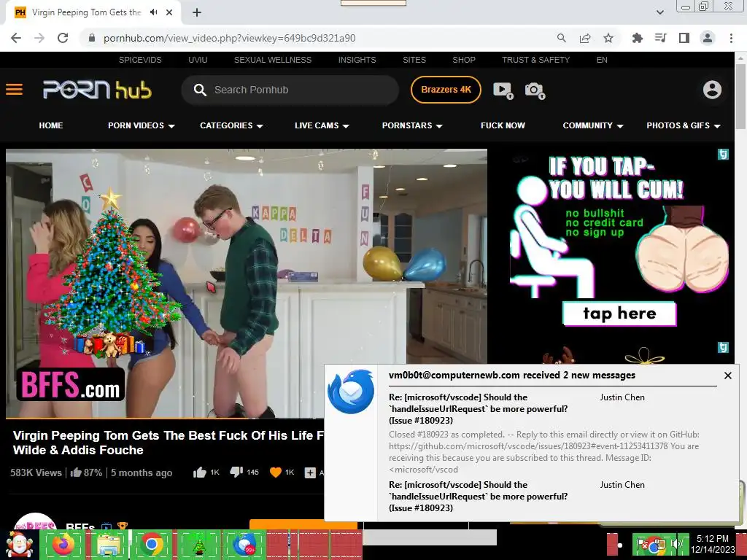
Task: Click the thumbs-down dislike button
Action: point(237,472)
